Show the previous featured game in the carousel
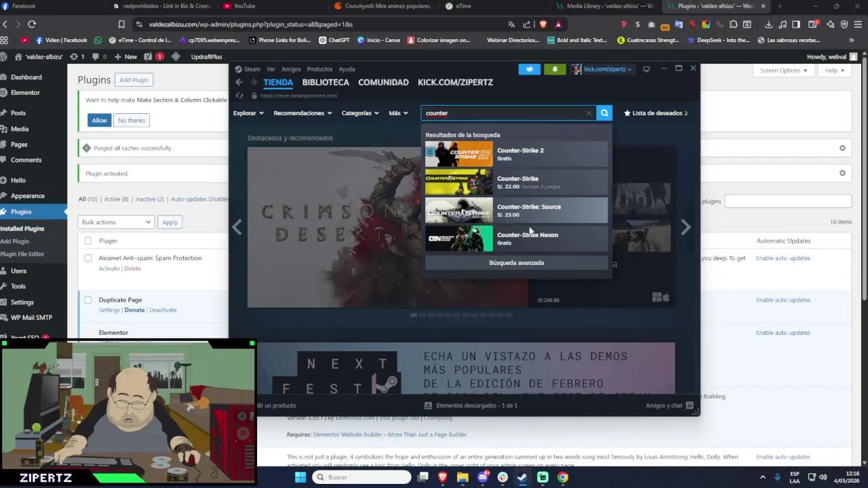 click(237, 228)
